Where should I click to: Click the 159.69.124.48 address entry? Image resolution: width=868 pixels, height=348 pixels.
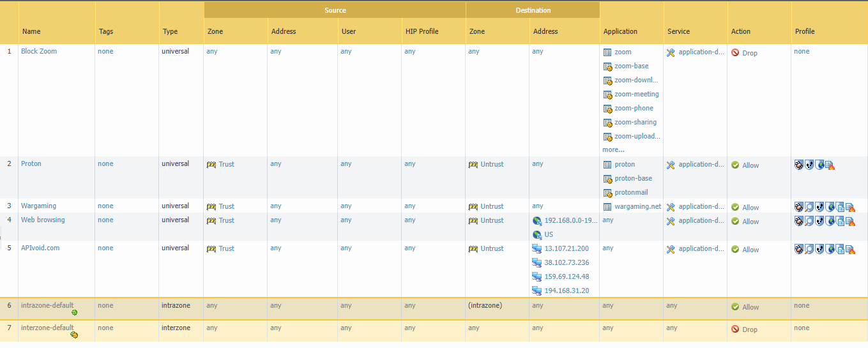click(x=567, y=276)
